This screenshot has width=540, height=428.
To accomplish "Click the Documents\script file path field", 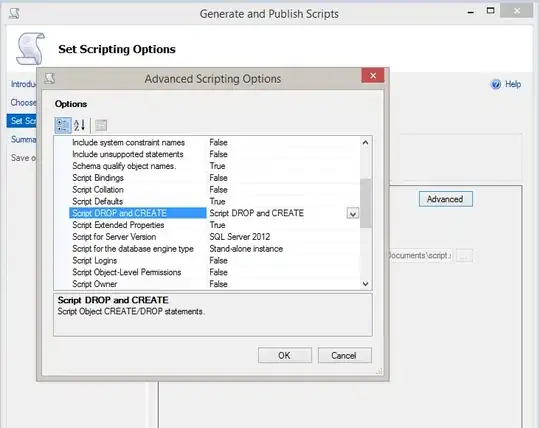I will [x=421, y=255].
